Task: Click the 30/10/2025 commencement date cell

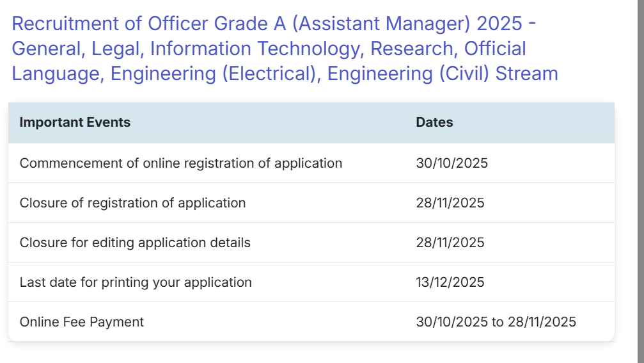Action: tap(452, 163)
